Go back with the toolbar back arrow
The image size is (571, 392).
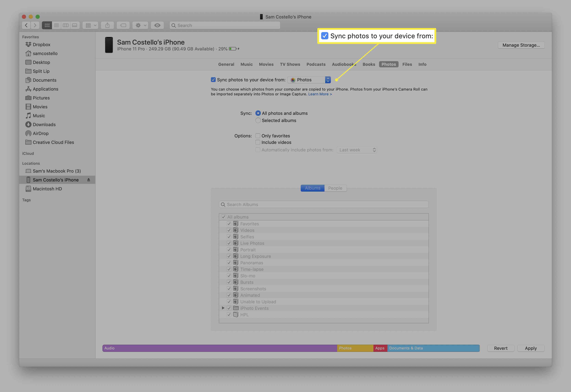(x=26, y=25)
